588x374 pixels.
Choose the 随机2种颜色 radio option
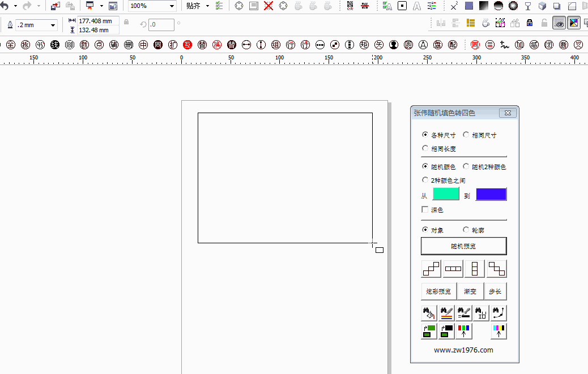click(466, 167)
